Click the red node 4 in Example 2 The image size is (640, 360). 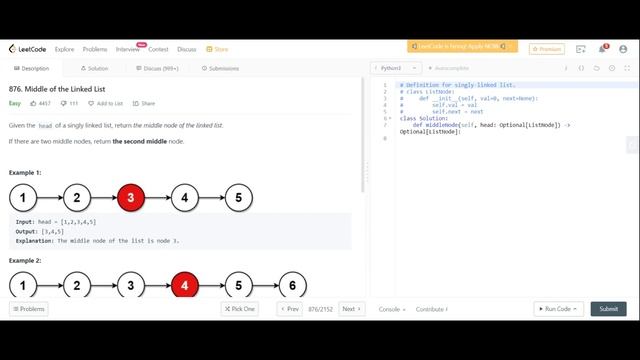coord(184,285)
